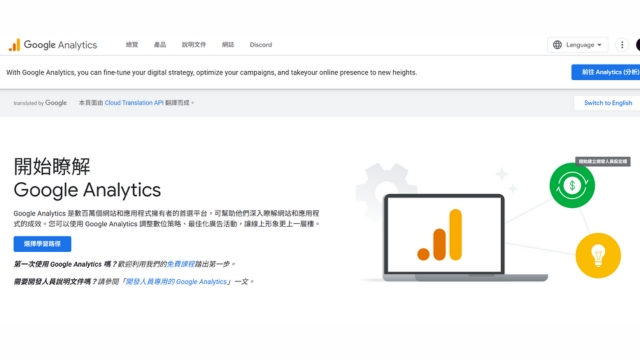Open the 產品 navigation menu item
640x360 pixels.
(160, 45)
